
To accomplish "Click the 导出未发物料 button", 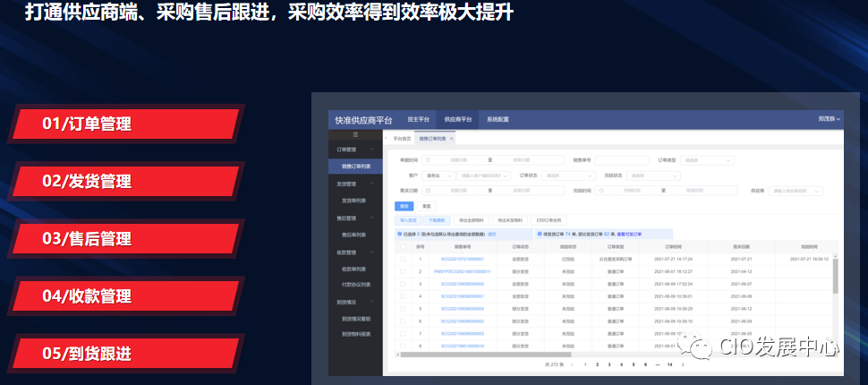I will click(x=510, y=220).
